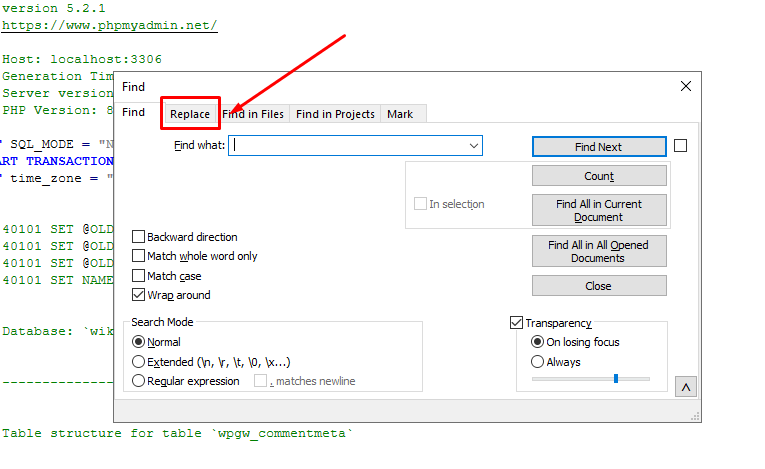The image size is (765, 469).
Task: Close the Find dialog with X
Action: coord(685,87)
